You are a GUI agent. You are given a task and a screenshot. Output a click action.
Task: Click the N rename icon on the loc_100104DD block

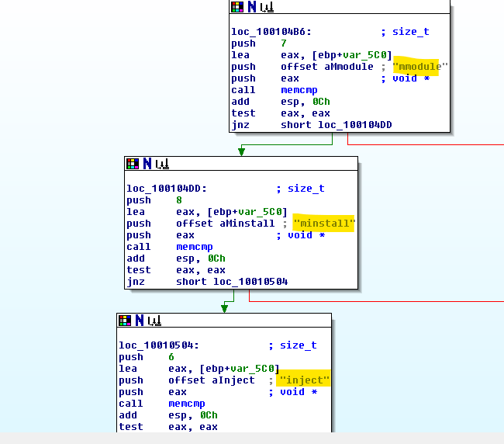(x=146, y=164)
